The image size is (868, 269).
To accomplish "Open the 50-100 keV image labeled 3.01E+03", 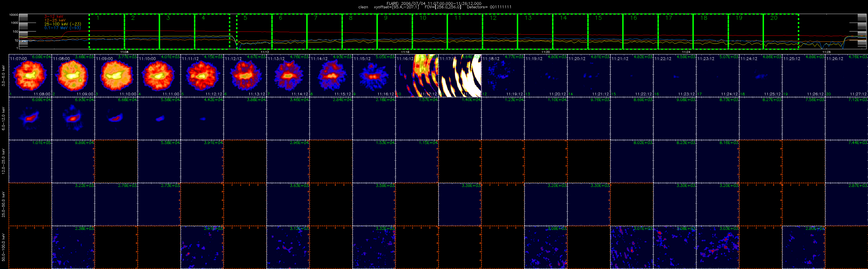I will tap(632, 247).
